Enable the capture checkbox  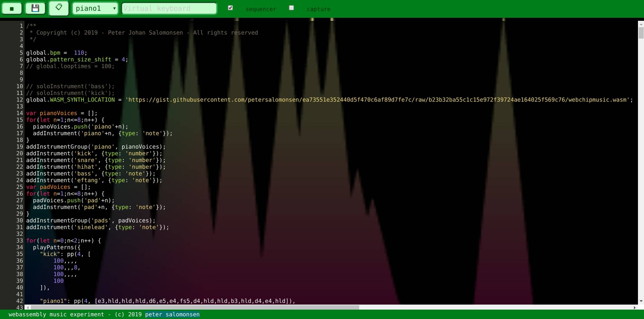291,7
